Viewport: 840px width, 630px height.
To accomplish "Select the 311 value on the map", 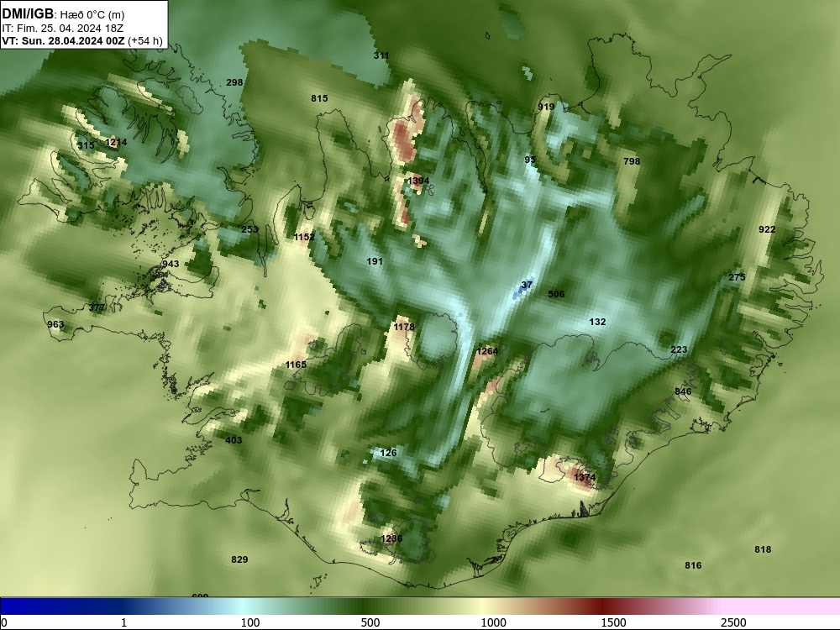I will pyautogui.click(x=381, y=55).
